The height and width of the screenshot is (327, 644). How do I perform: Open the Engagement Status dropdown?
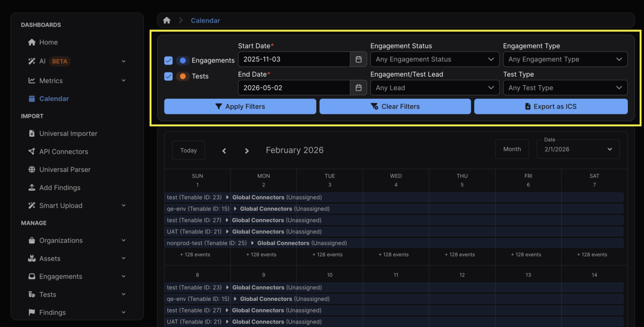[x=435, y=59]
